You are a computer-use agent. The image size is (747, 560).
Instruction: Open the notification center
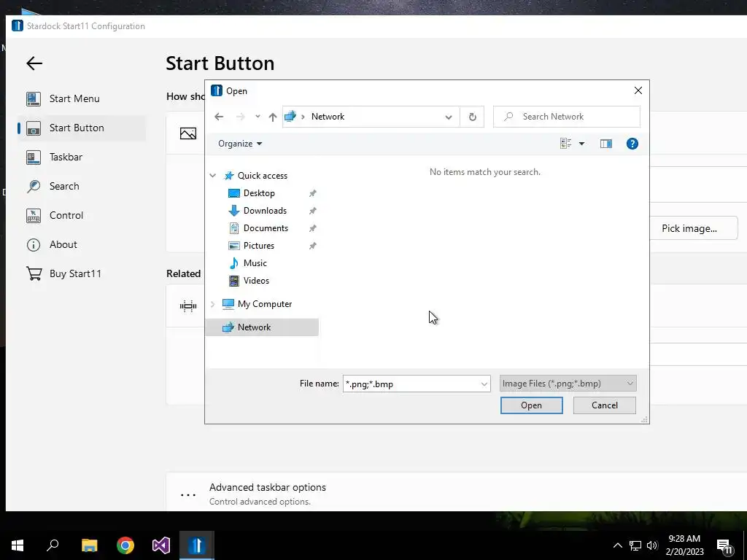click(724, 546)
